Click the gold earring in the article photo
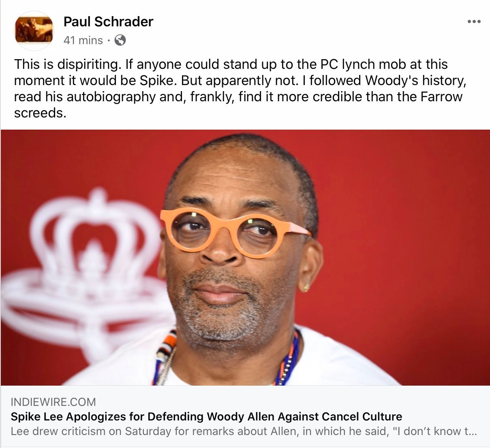Screen dimensions: 490x448 pos(306,288)
